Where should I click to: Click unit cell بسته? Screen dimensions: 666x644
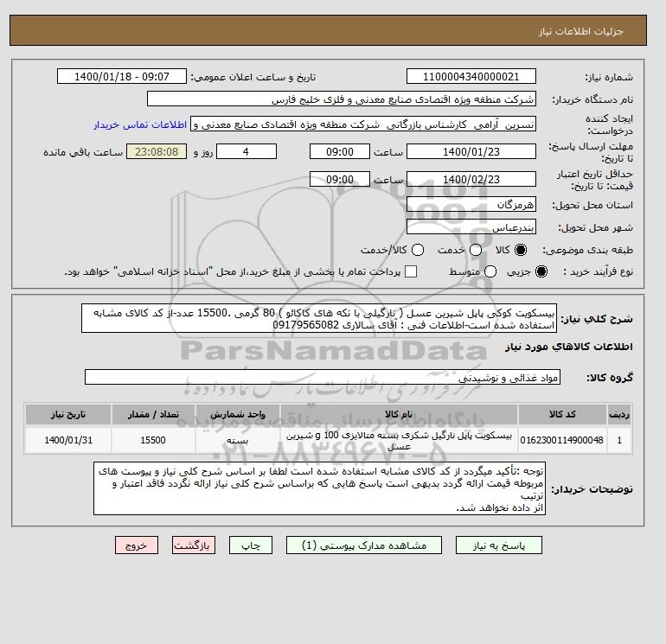[238, 441]
